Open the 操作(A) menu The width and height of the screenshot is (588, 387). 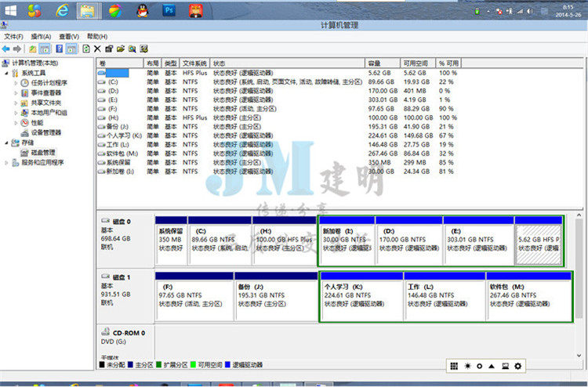click(x=41, y=36)
